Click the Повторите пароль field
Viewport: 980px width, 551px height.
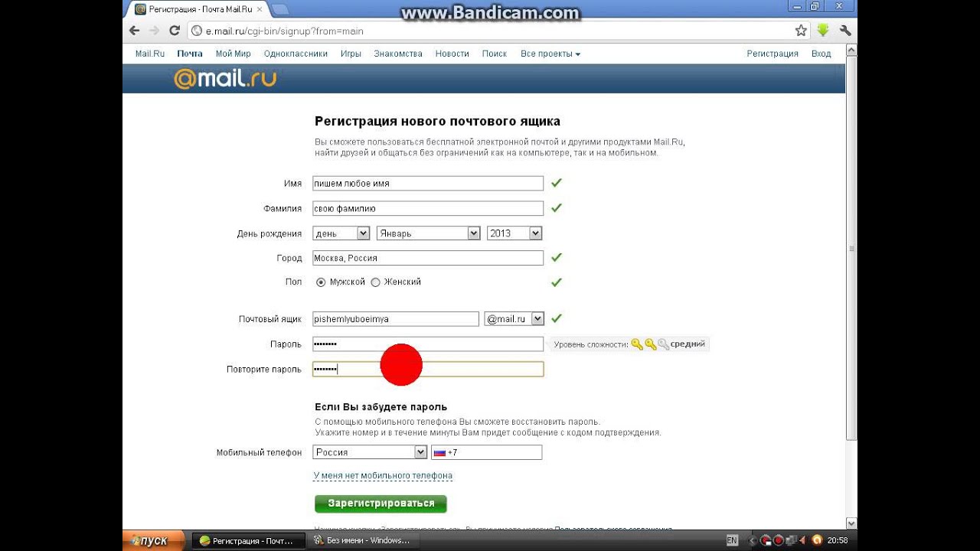click(x=428, y=369)
